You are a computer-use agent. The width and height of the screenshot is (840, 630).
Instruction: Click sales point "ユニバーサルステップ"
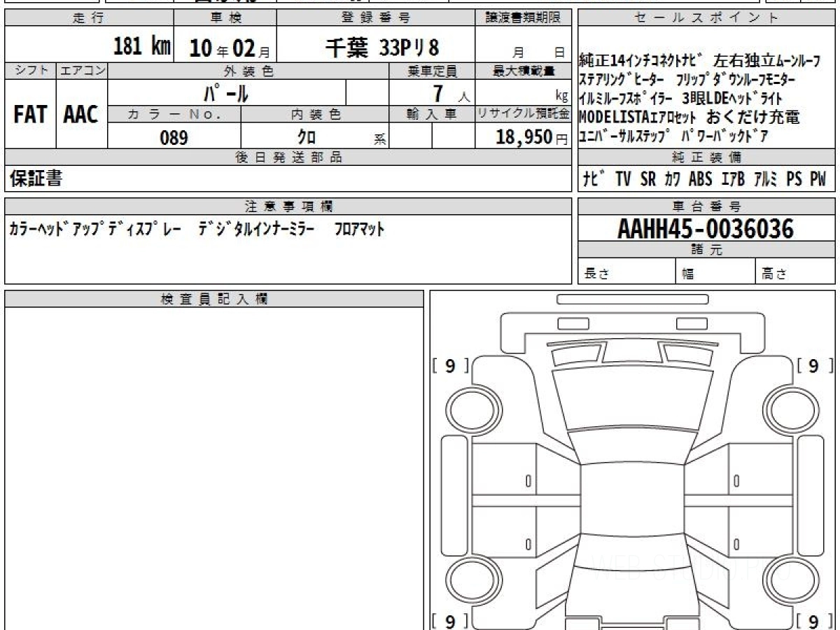point(625,136)
